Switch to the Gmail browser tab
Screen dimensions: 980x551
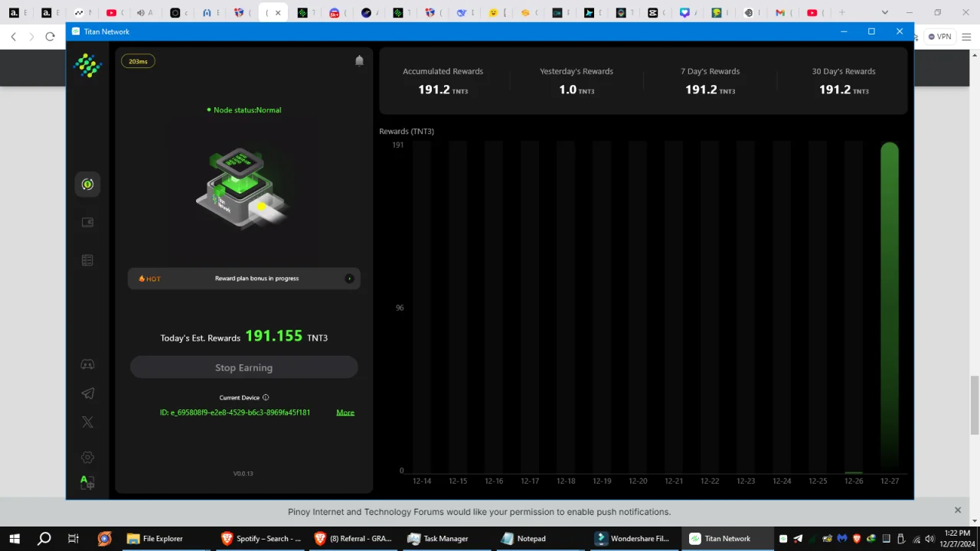pos(784,12)
